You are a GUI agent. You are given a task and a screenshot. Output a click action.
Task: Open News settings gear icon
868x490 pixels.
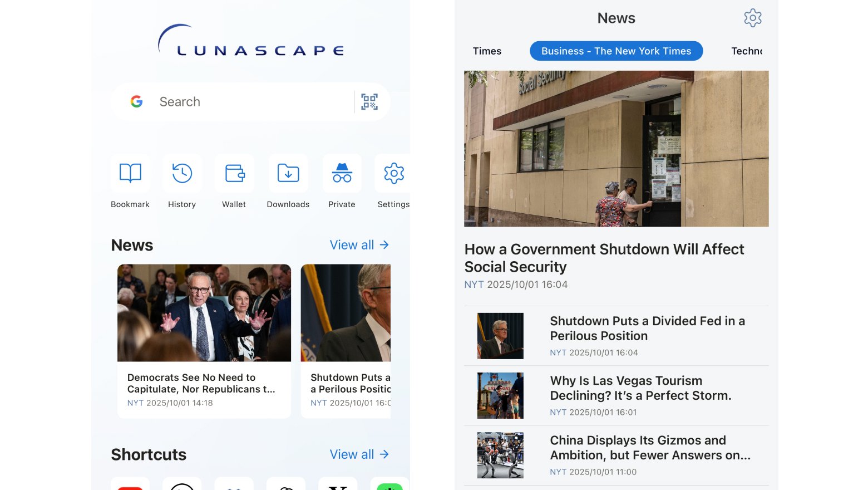[753, 18]
